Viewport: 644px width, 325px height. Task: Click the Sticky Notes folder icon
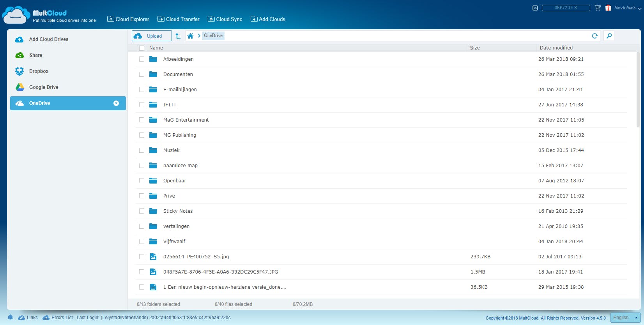click(153, 211)
